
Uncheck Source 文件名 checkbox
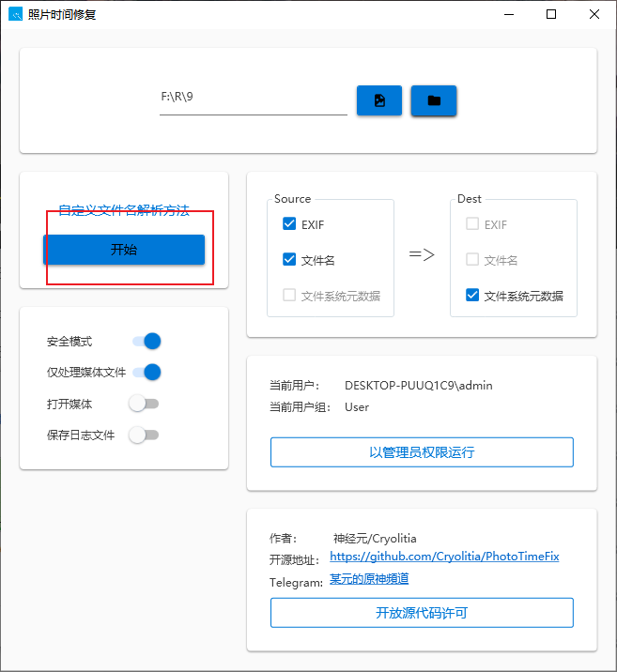pos(289,259)
